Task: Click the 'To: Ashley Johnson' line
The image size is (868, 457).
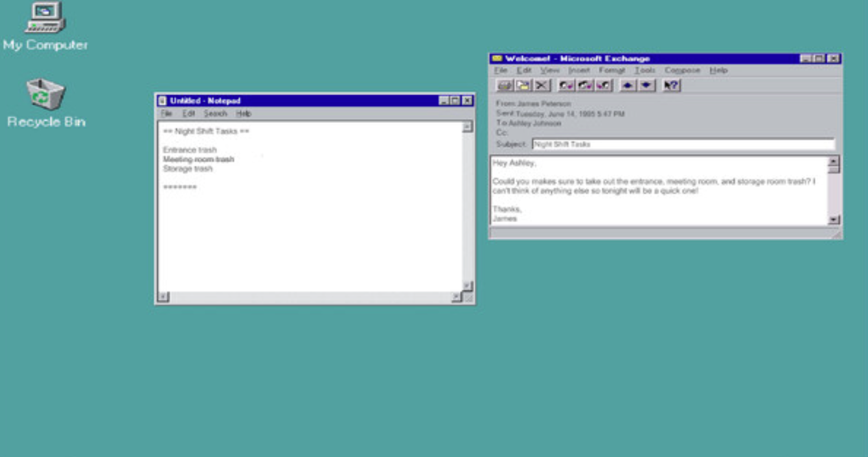Action: [x=529, y=123]
